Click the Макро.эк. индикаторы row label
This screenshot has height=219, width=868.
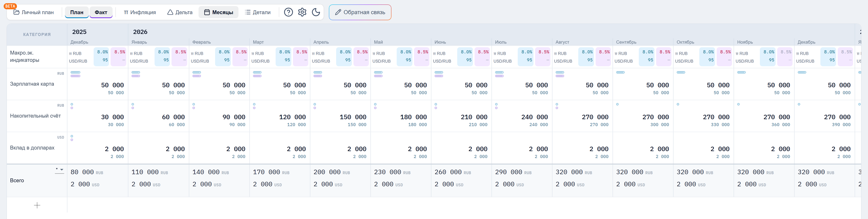(x=25, y=56)
